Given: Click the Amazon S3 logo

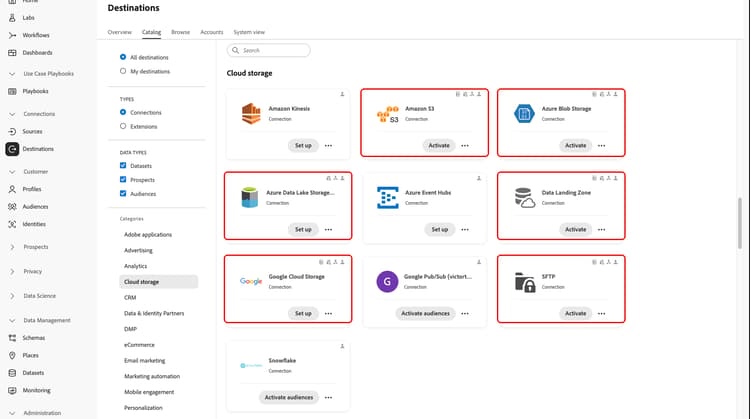Looking at the screenshot, I should [x=387, y=114].
